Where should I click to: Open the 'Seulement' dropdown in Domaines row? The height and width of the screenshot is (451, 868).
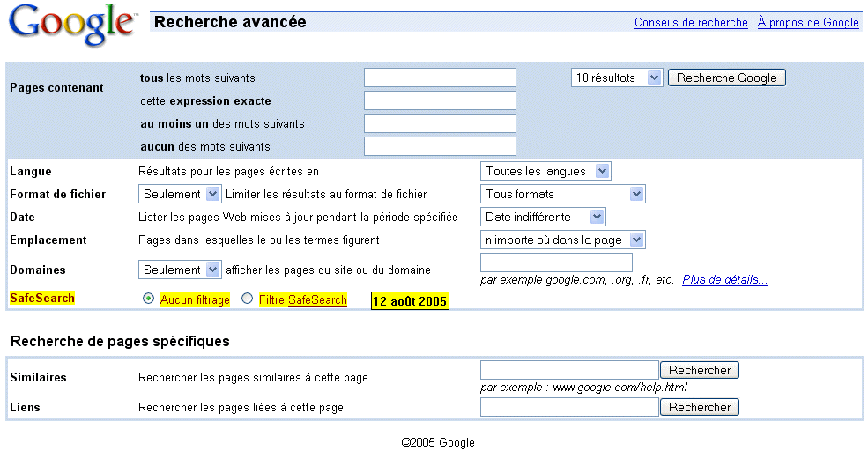(180, 270)
